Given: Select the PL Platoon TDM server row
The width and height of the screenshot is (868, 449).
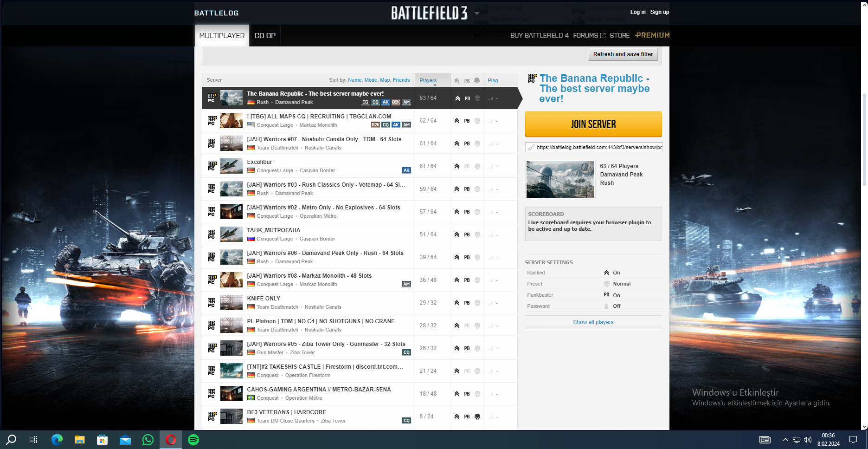Looking at the screenshot, I should pos(360,325).
